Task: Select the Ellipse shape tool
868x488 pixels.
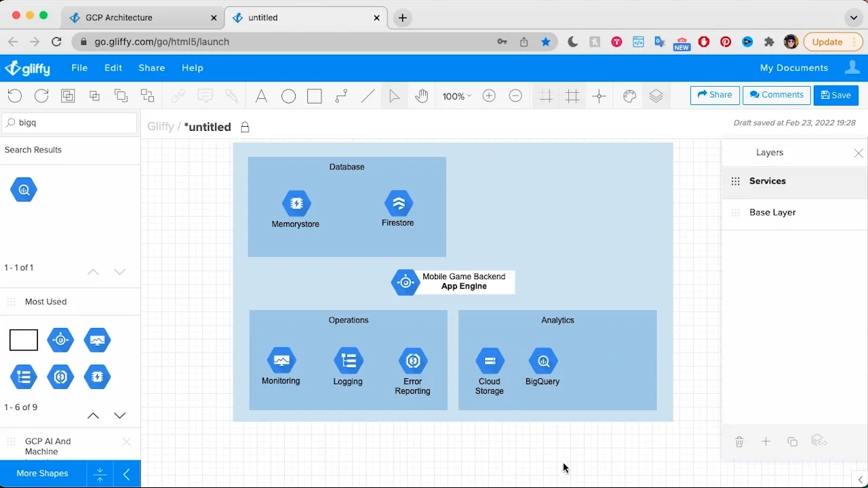Action: coord(288,96)
